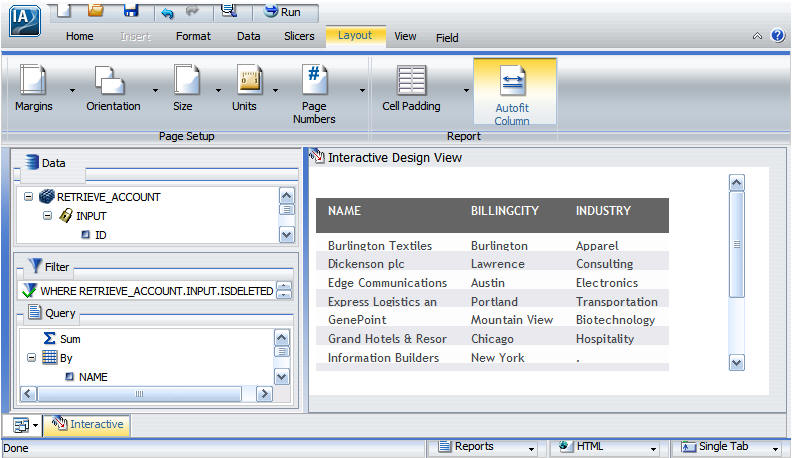The image size is (794, 458).
Task: Open Help question mark icon
Action: click(778, 35)
